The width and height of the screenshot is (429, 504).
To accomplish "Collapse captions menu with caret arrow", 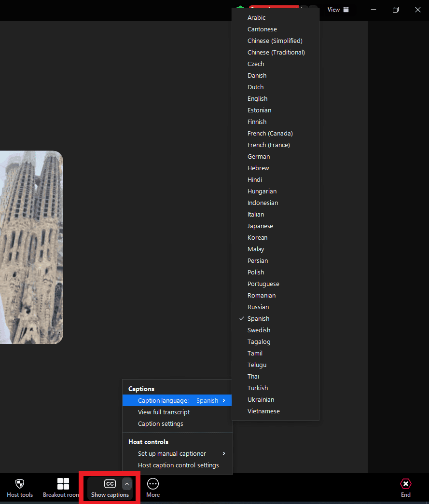I will coord(127,484).
